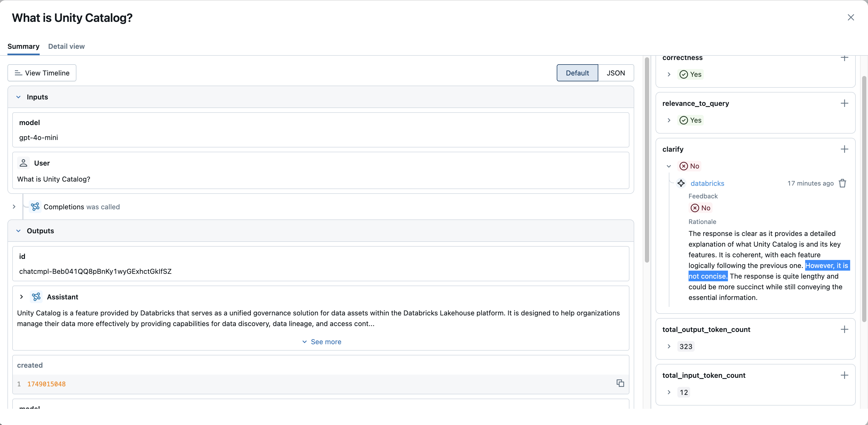Add a new assessment to correctness
Image resolution: width=868 pixels, height=425 pixels.
click(x=844, y=58)
